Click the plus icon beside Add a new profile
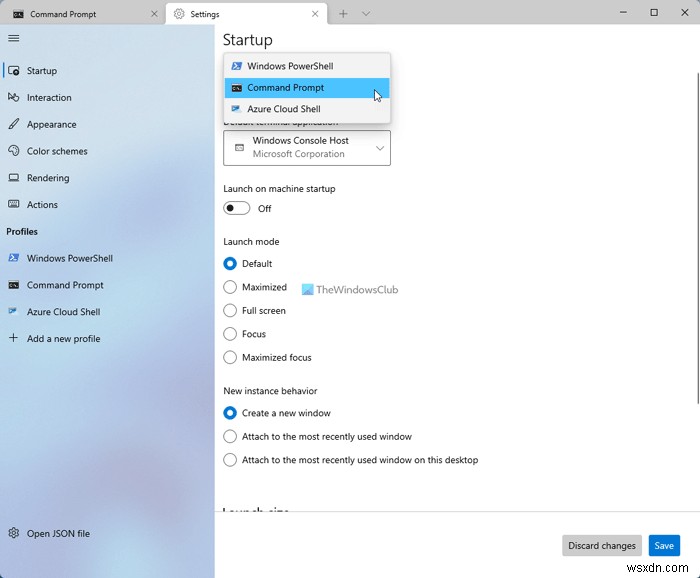 (x=13, y=338)
